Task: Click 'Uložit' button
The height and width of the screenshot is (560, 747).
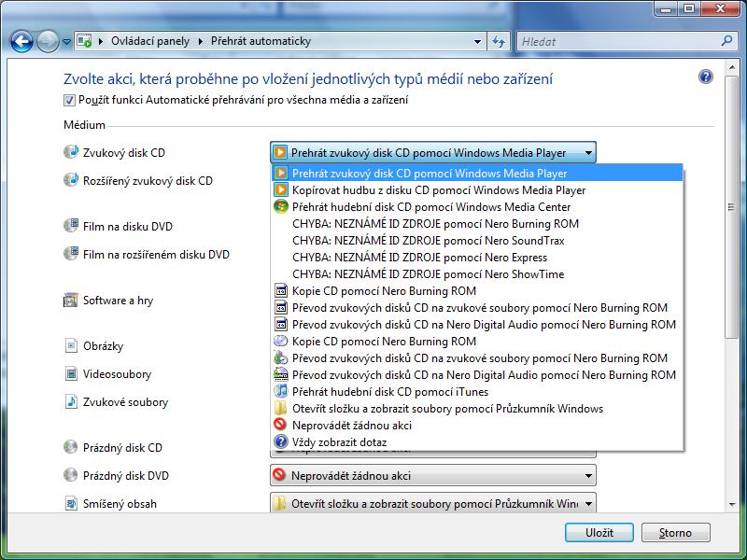Action: pyautogui.click(x=599, y=532)
